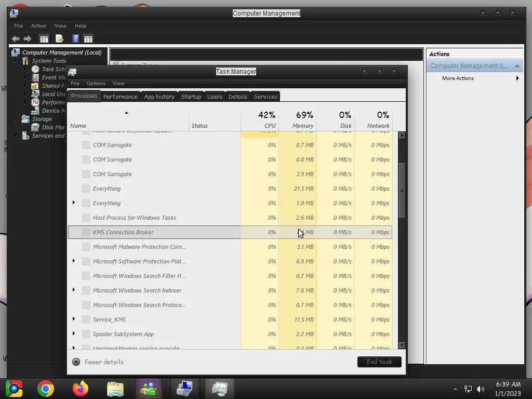Select Event Viewer icon in tree
Screen dimensions: 532x399
coord(35,77)
